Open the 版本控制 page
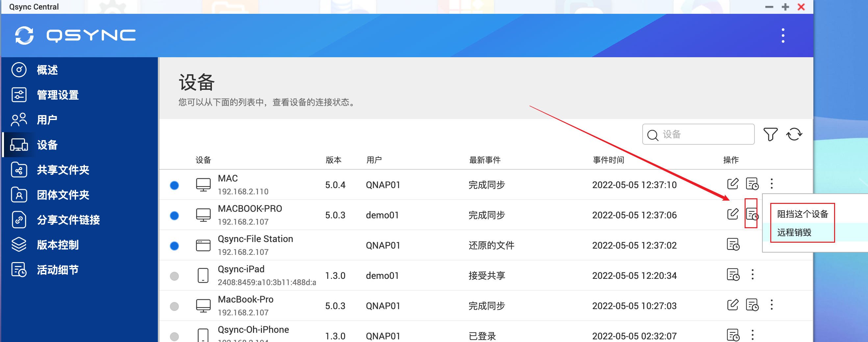The width and height of the screenshot is (868, 342). [57, 245]
